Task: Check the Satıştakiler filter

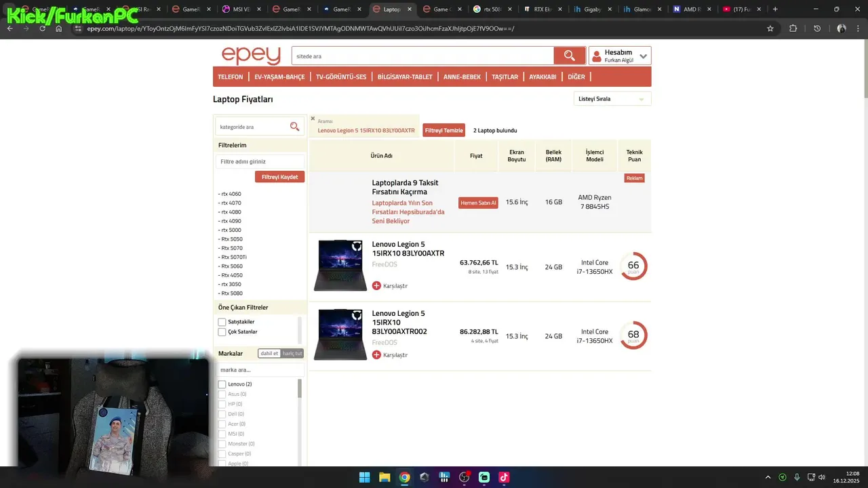Action: coord(222,322)
